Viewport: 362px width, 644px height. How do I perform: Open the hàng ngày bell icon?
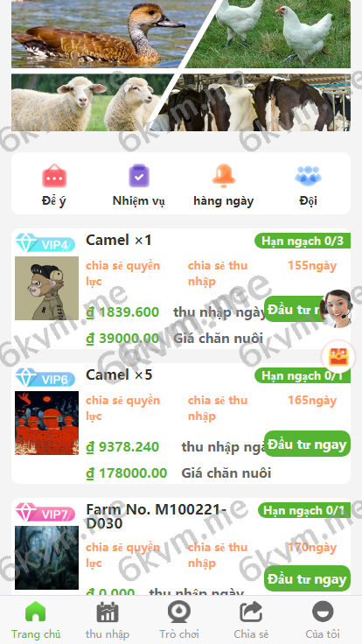tap(224, 176)
